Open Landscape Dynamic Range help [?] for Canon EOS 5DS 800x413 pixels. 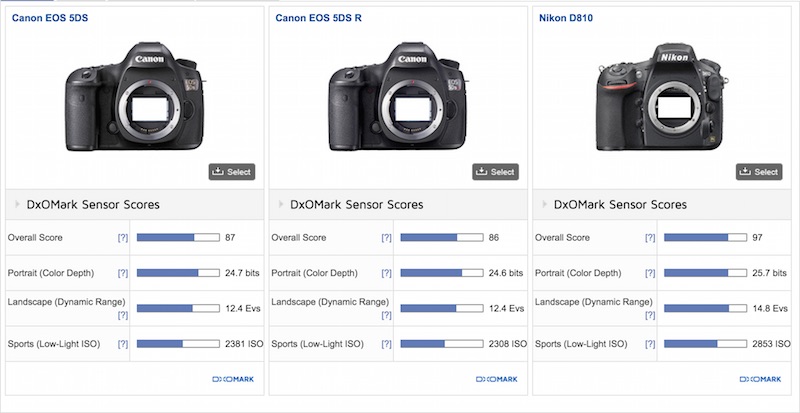(123, 315)
